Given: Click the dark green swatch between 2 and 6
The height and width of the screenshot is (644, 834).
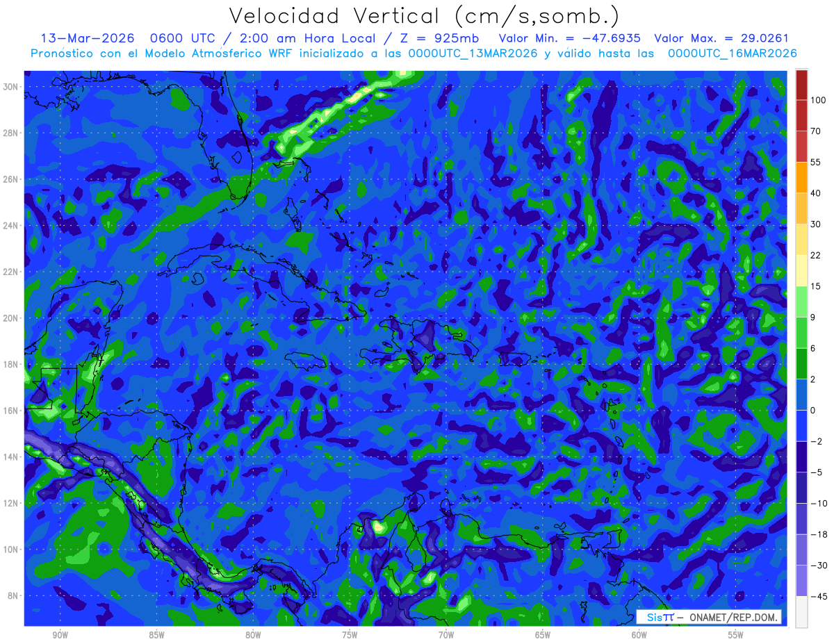Looking at the screenshot, I should click(x=801, y=364).
